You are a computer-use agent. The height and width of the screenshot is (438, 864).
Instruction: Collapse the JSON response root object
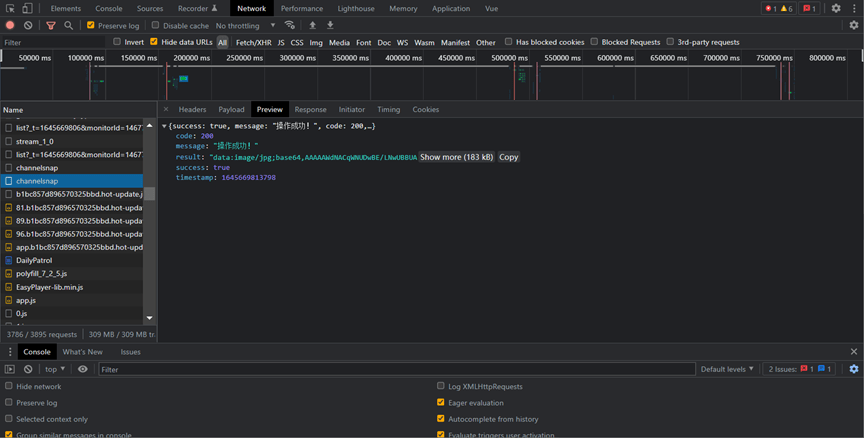tap(164, 126)
